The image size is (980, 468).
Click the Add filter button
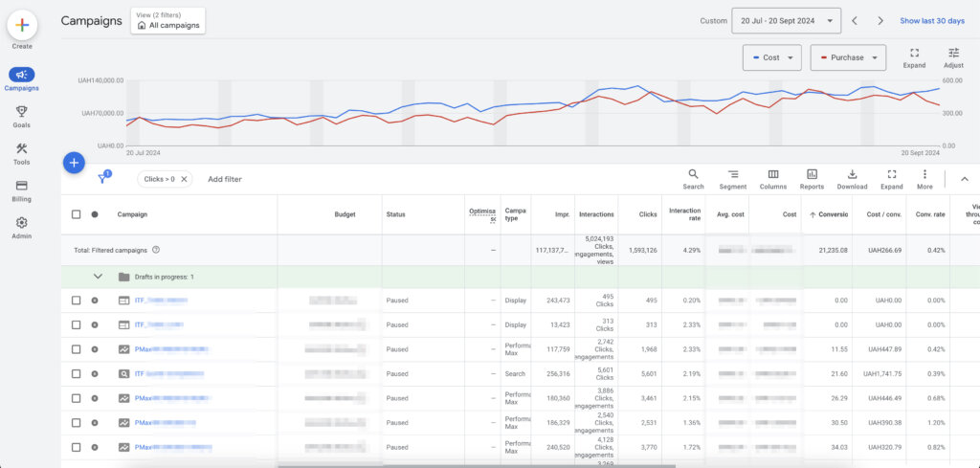tap(225, 179)
